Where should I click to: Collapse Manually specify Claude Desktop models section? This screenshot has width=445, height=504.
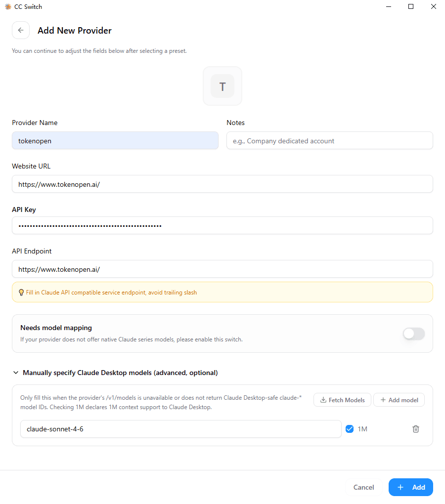pyautogui.click(x=115, y=373)
